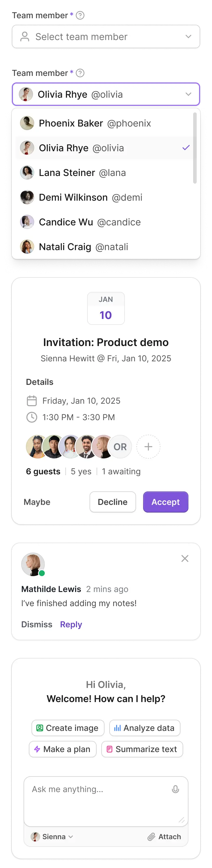Accept the Product demo invitation
The image size is (212, 868).
(165, 502)
